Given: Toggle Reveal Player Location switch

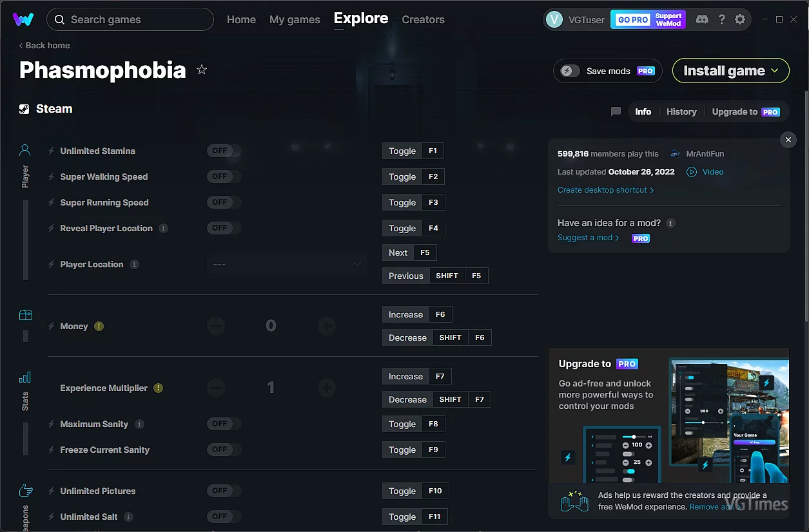Looking at the screenshot, I should tap(224, 228).
